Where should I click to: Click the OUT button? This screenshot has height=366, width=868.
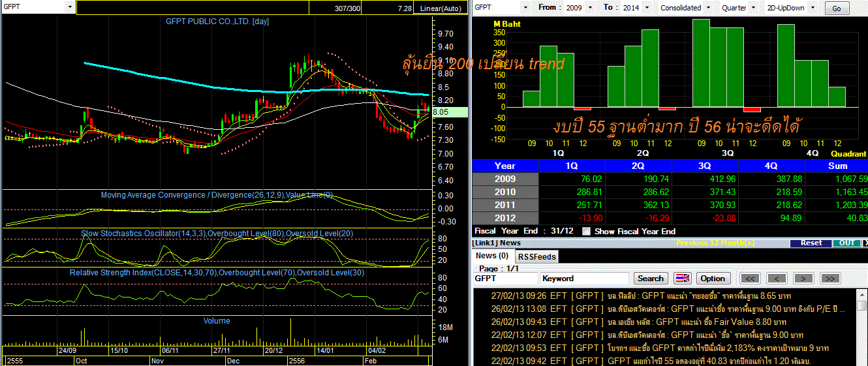point(847,243)
